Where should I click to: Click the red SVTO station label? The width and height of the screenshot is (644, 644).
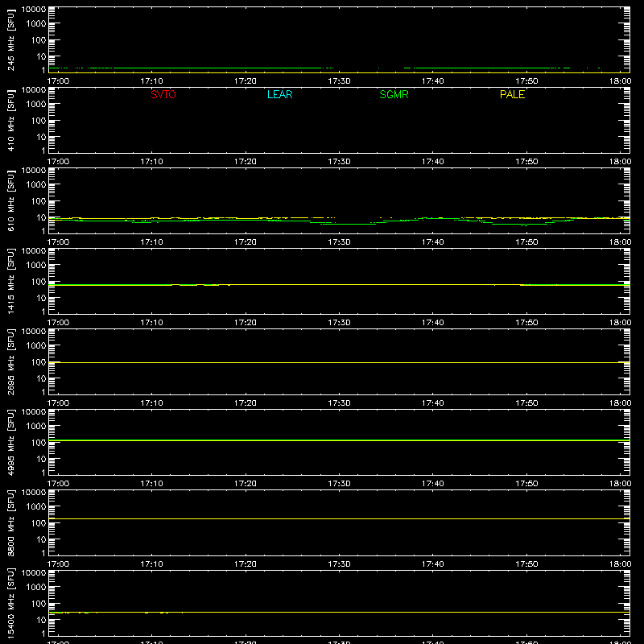[163, 94]
